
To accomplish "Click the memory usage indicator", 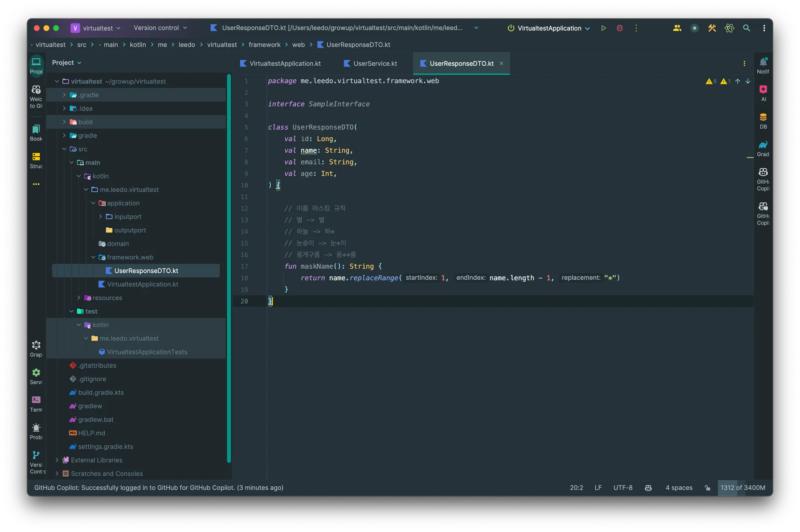I will pos(742,487).
